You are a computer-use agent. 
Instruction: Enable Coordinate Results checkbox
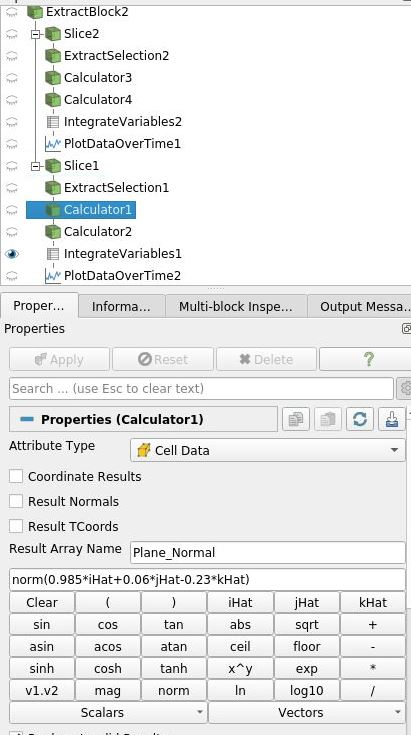click(x=16, y=476)
